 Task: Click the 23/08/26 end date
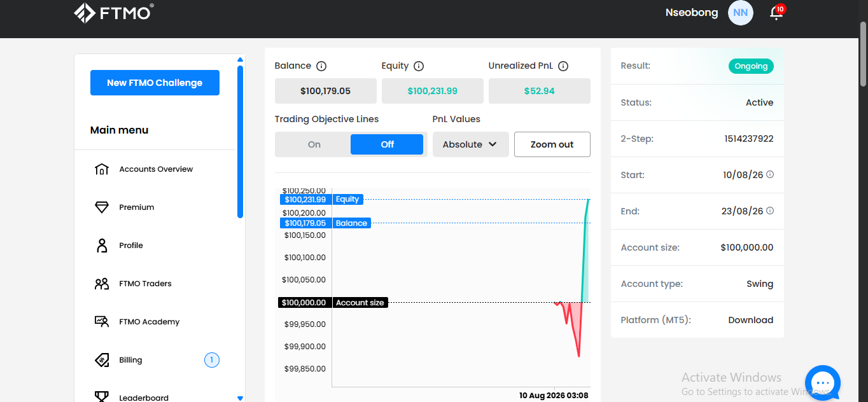pos(743,211)
